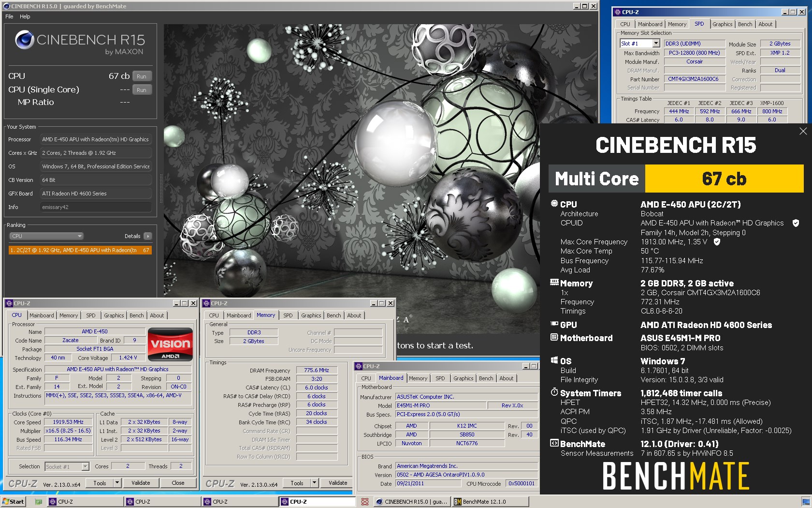Viewport: 812px width, 508px height.
Task: Switch to CPU tab in CPU-Z Memory window
Action: (214, 315)
